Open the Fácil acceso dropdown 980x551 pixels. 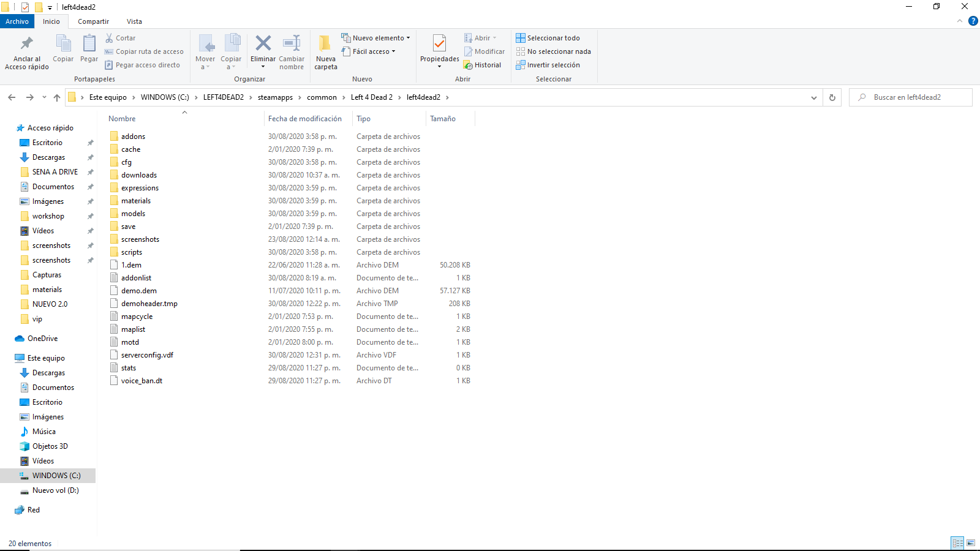click(368, 51)
